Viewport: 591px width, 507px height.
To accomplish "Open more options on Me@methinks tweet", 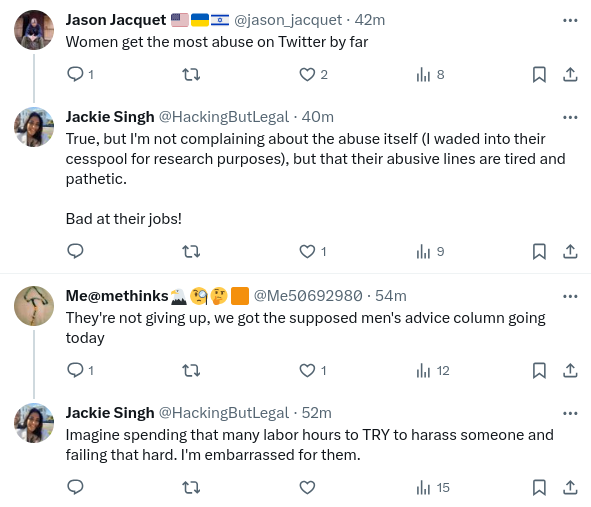I will [570, 296].
